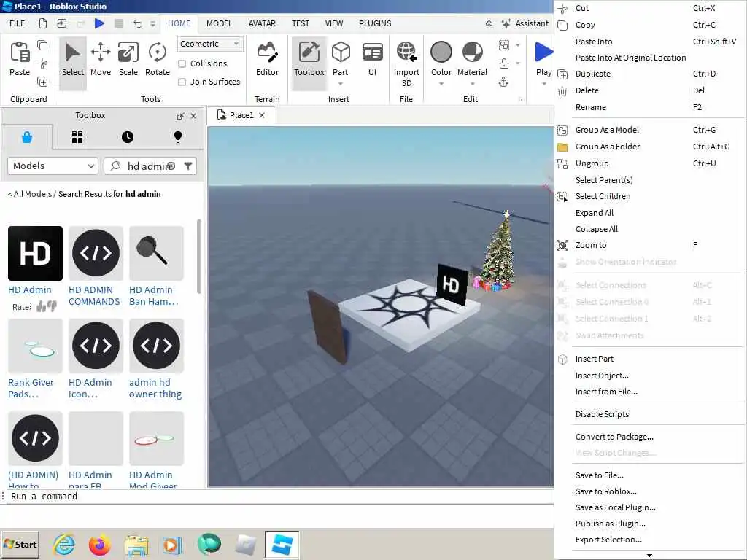
Task: Switch to the VIEW ribbon tab
Action: coord(334,23)
